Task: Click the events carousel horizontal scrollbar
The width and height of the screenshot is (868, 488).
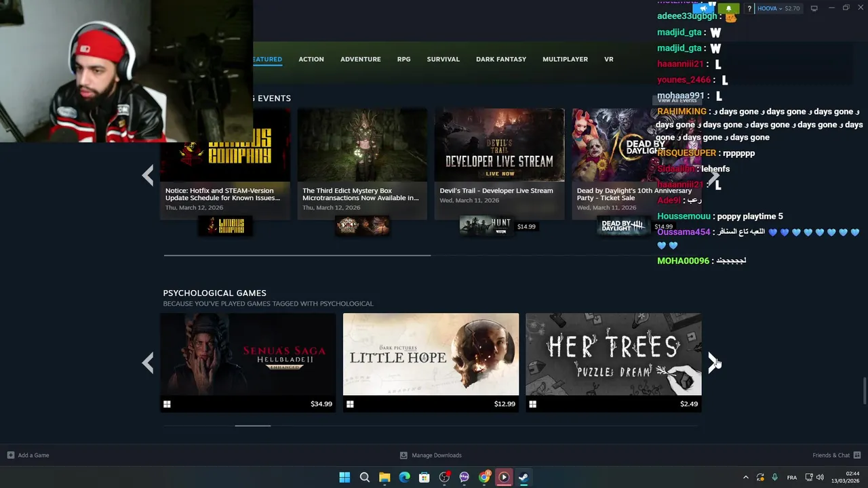Action: coord(297,256)
